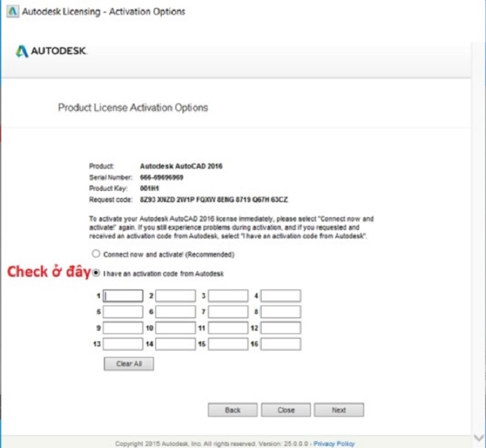The image size is (486, 448).
Task: Go back with the Back button
Action: tap(233, 410)
